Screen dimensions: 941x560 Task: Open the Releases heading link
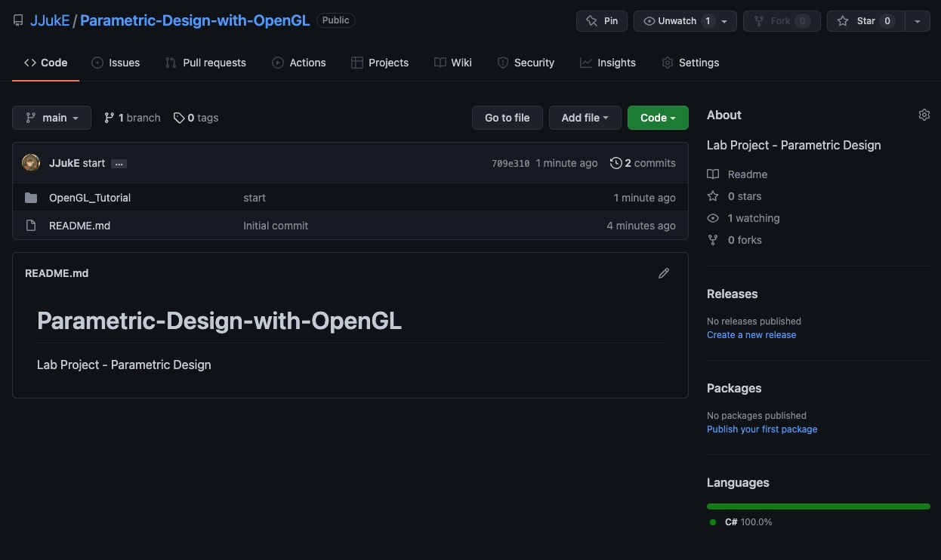(732, 294)
